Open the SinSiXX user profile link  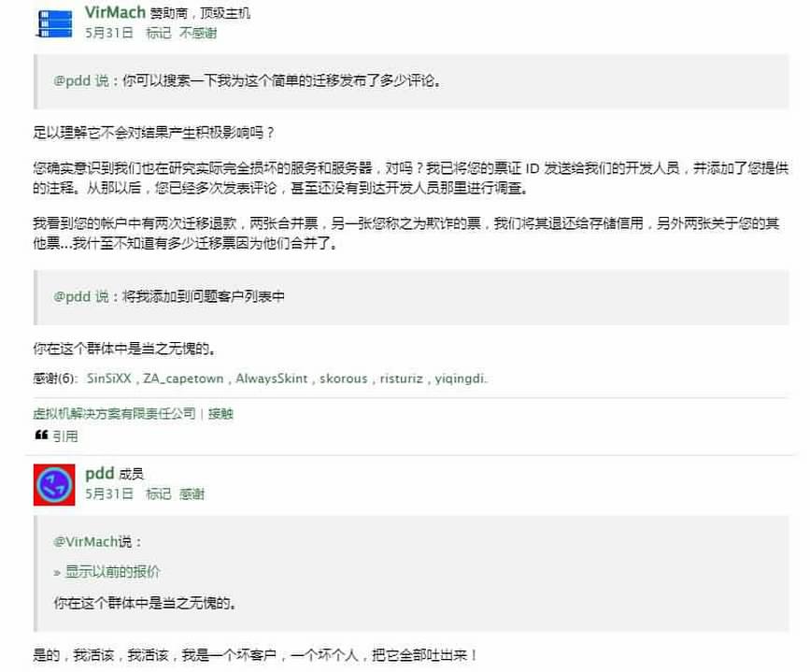(109, 379)
